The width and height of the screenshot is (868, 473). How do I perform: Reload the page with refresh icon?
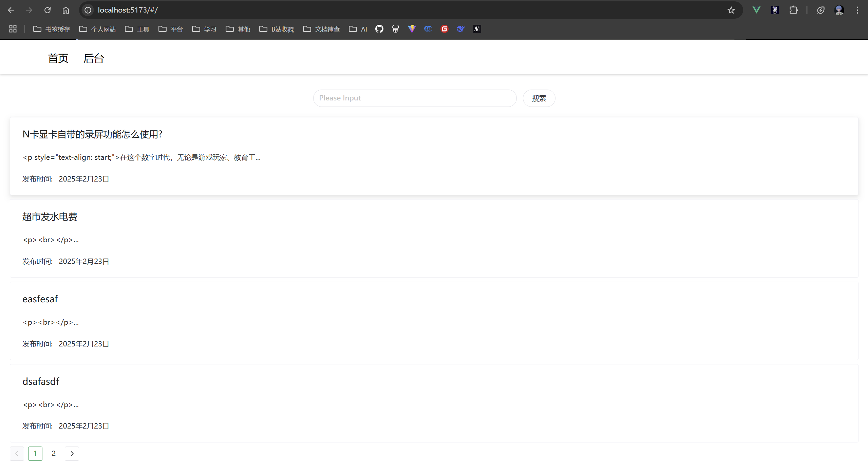pos(48,10)
